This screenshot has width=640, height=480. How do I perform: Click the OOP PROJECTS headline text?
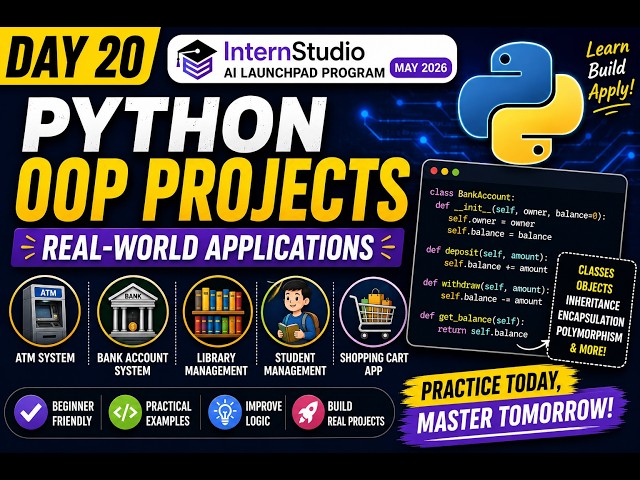(212, 190)
